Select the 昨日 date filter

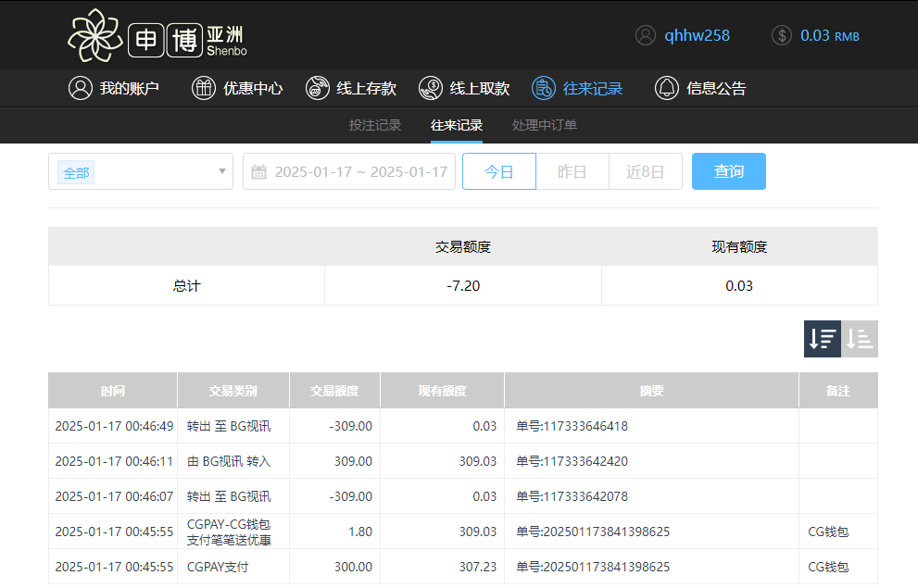tap(572, 171)
